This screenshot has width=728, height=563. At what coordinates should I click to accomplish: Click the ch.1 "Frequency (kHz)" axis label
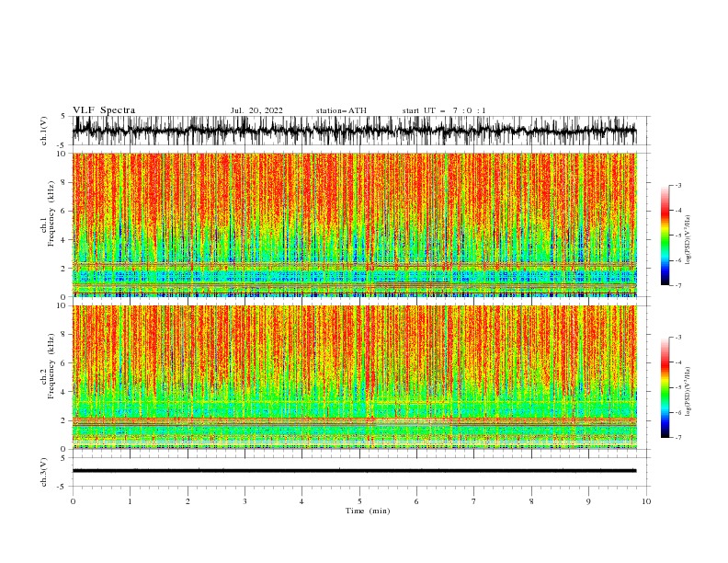tap(51, 214)
